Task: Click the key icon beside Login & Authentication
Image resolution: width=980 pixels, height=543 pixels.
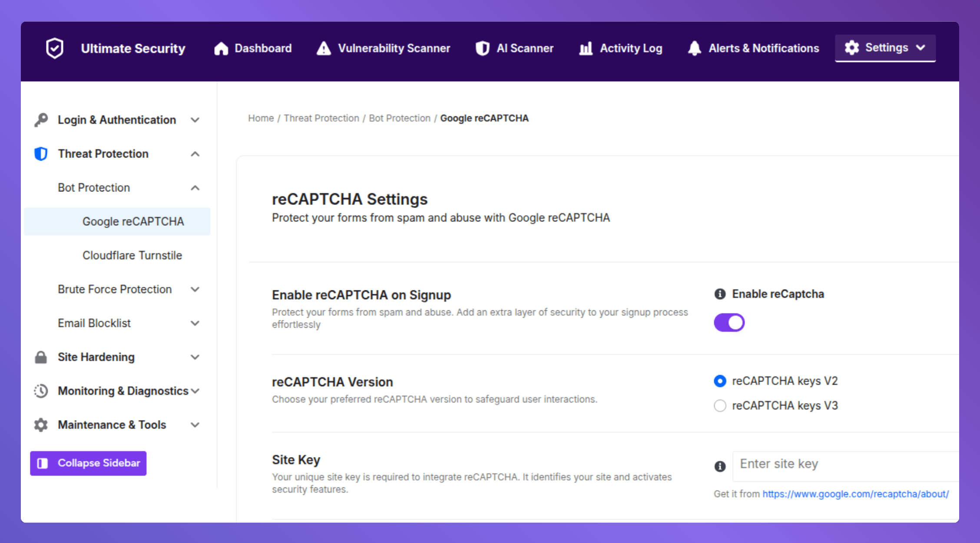Action: (x=41, y=119)
